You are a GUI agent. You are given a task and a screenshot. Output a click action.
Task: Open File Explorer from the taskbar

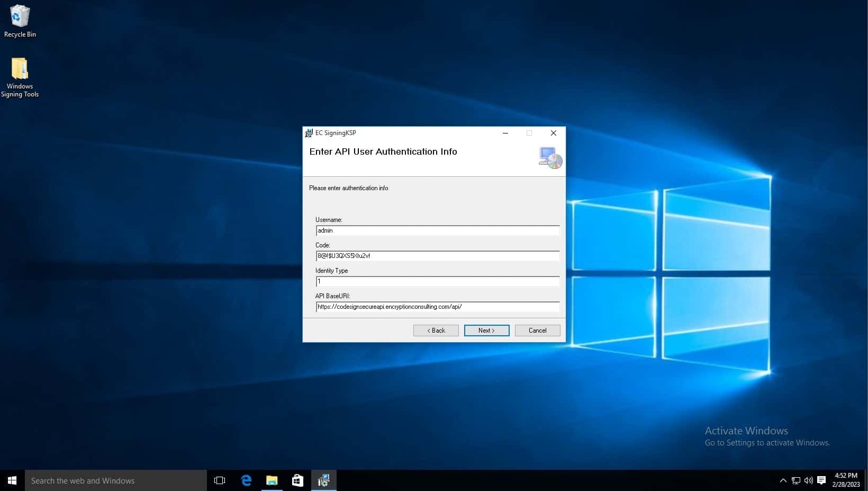pos(272,480)
